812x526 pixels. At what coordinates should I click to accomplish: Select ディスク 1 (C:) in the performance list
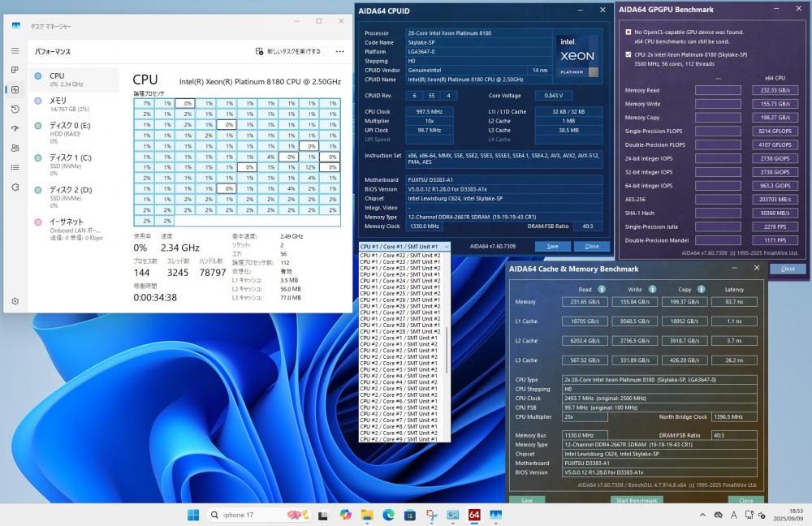tap(75, 165)
